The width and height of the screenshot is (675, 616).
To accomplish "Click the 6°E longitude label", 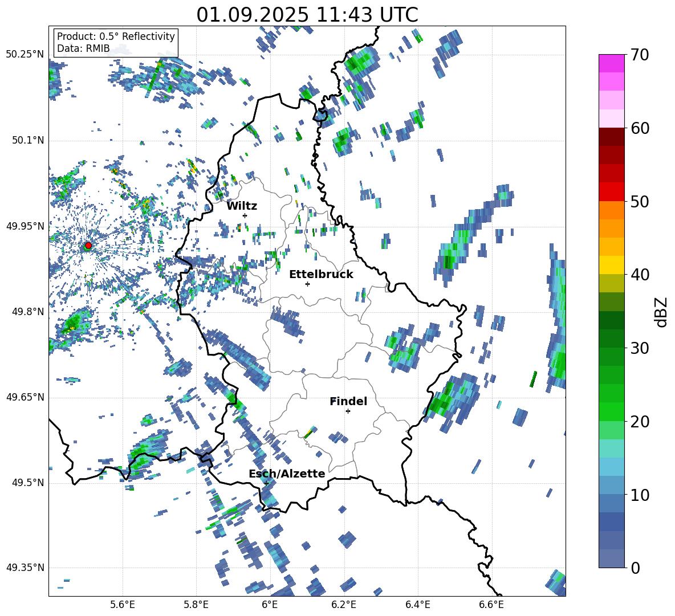I will (x=270, y=605).
